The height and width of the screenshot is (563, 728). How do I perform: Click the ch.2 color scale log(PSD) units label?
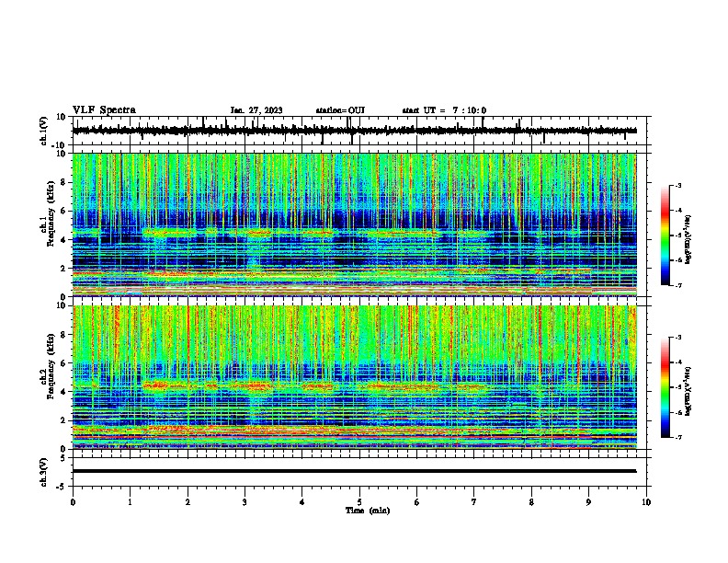688,392
